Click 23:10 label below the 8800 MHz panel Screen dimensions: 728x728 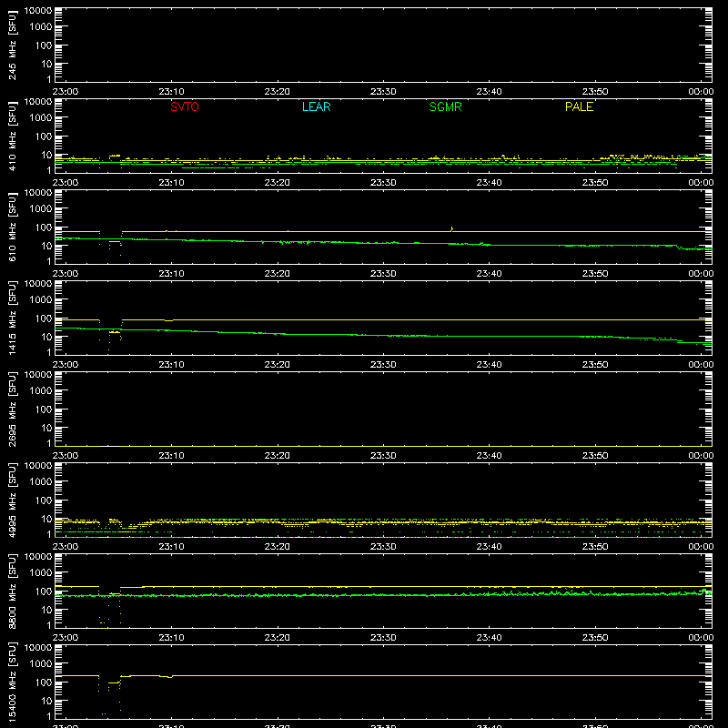(171, 638)
